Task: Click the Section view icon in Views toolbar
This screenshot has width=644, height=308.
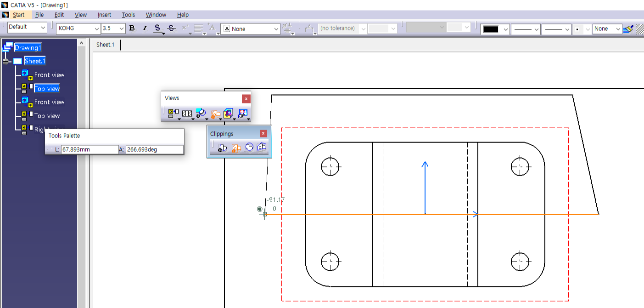Action: coord(187,113)
